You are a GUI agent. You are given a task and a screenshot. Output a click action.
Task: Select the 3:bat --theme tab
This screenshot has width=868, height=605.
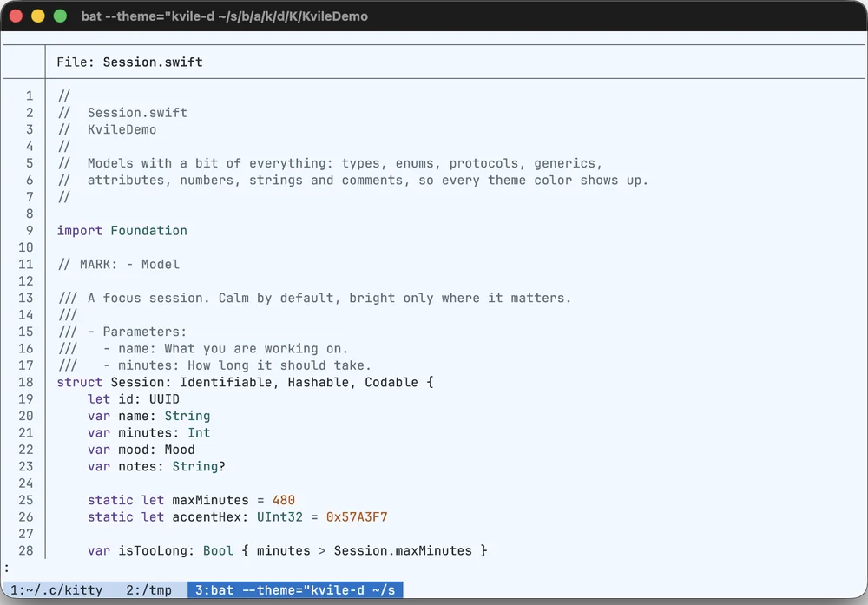[295, 590]
